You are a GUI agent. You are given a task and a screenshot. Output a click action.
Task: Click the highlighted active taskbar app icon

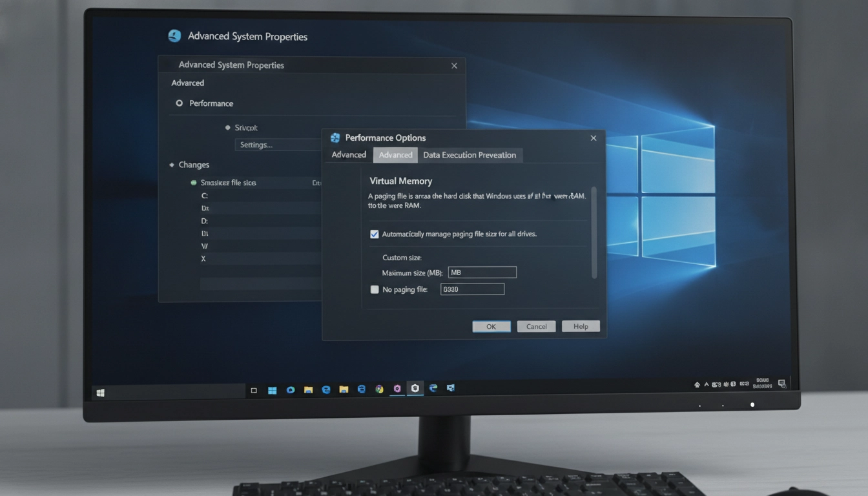[415, 387]
